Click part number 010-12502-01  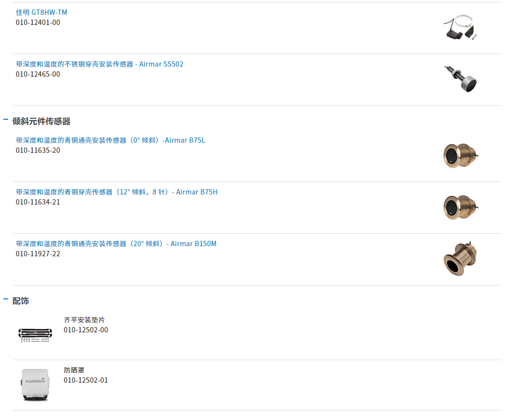(x=86, y=380)
